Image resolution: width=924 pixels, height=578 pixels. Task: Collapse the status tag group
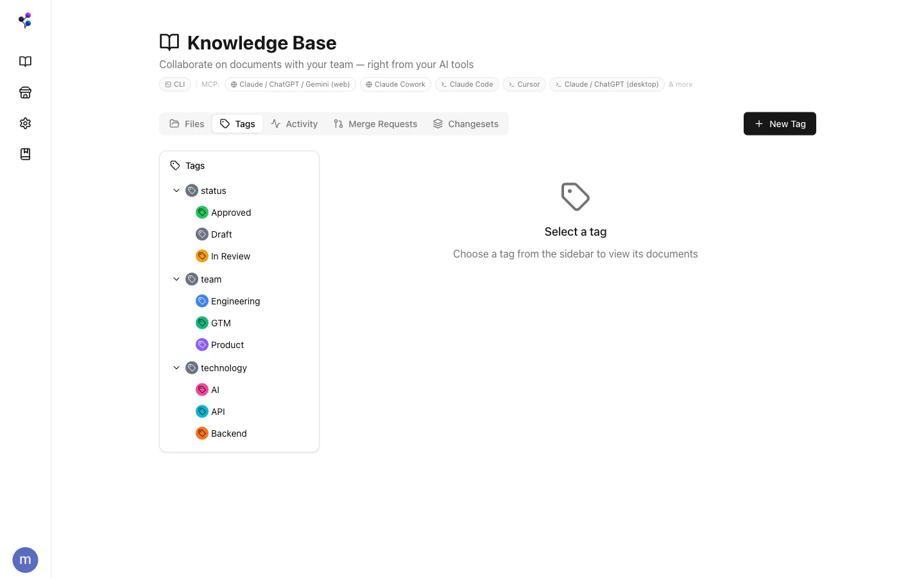tap(176, 190)
